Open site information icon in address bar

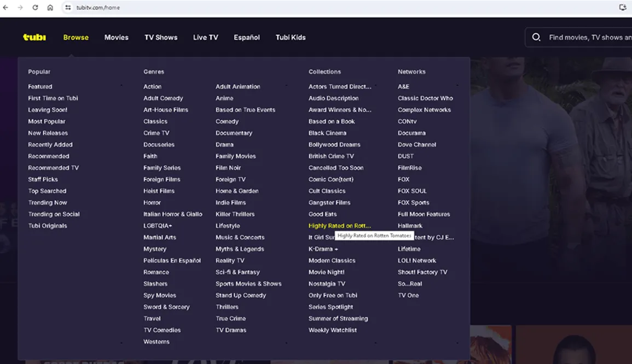pos(68,8)
